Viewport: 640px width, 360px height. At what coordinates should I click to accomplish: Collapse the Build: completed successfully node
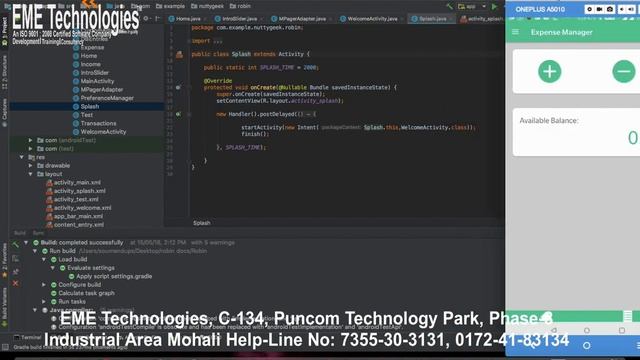[26, 242]
